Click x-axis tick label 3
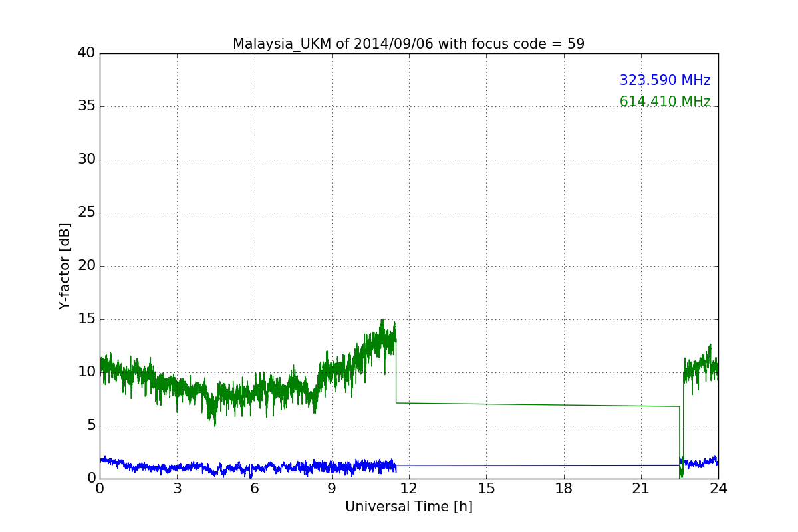The height and width of the screenshot is (532, 798). tap(177, 489)
